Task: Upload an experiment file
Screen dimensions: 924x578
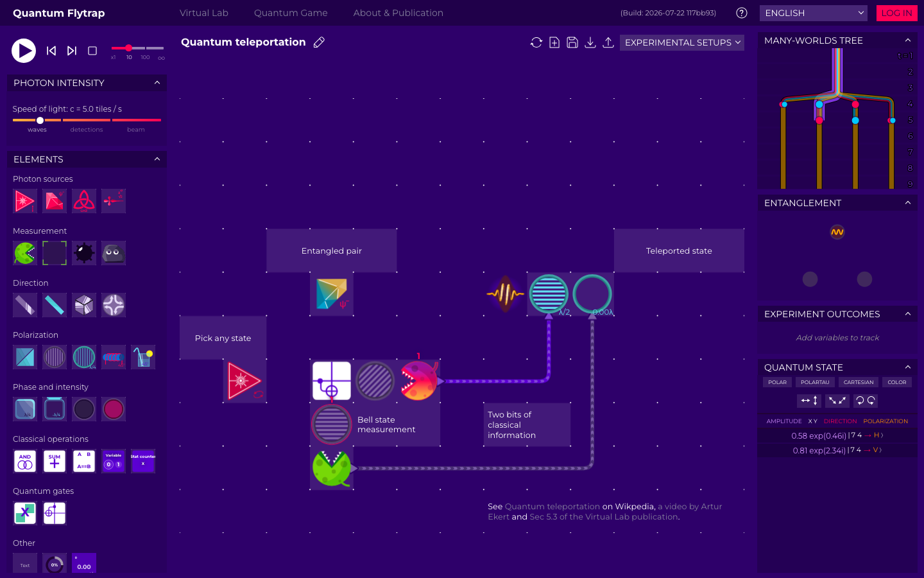Action: pyautogui.click(x=608, y=42)
